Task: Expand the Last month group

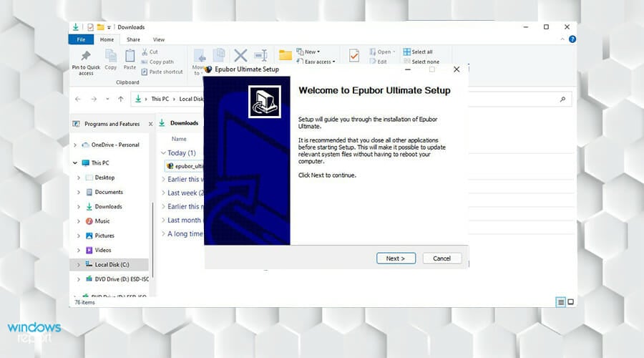Action: pos(163,221)
